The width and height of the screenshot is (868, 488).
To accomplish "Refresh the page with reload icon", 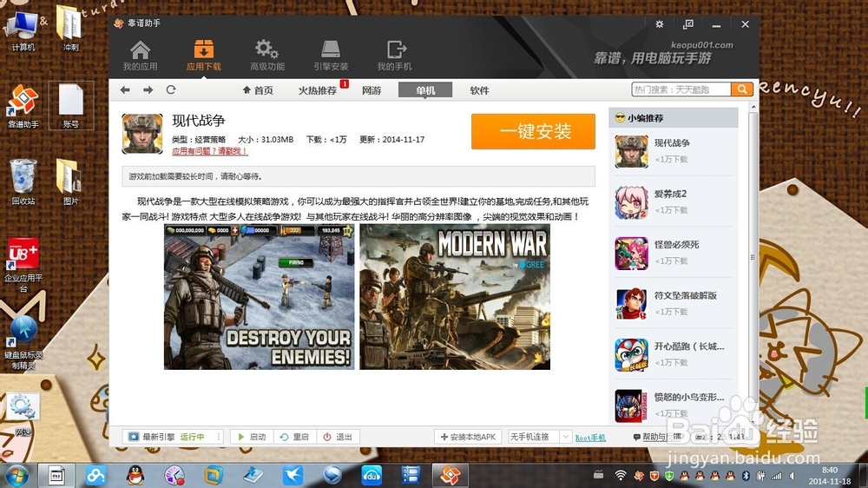I will [171, 89].
